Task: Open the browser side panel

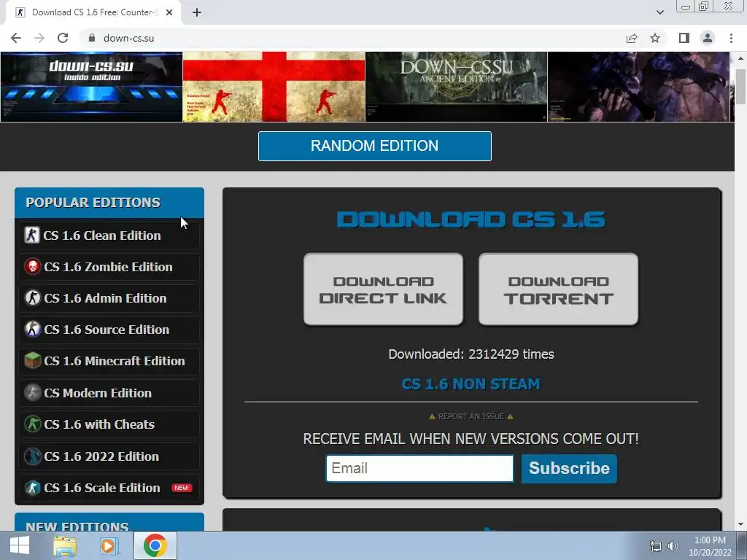Action: pyautogui.click(x=684, y=38)
